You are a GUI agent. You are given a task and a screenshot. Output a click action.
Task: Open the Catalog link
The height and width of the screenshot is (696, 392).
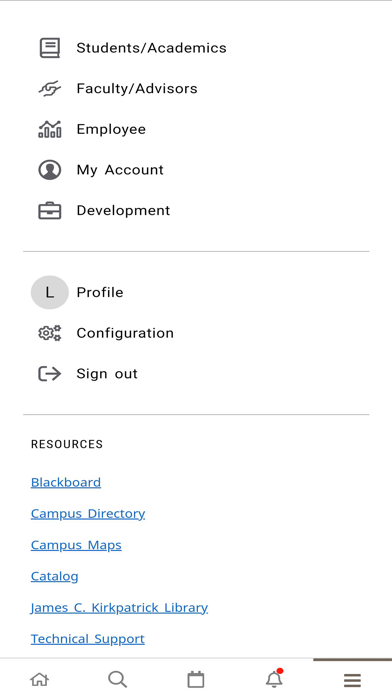pyautogui.click(x=55, y=576)
